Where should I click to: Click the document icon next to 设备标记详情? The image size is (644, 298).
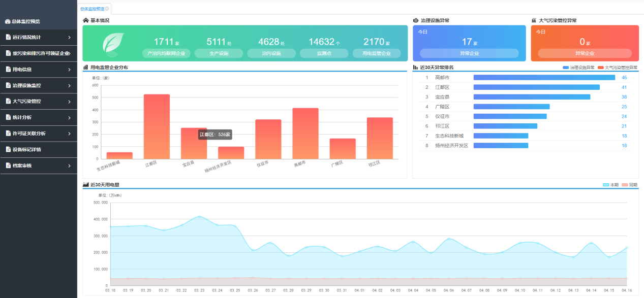[8, 149]
